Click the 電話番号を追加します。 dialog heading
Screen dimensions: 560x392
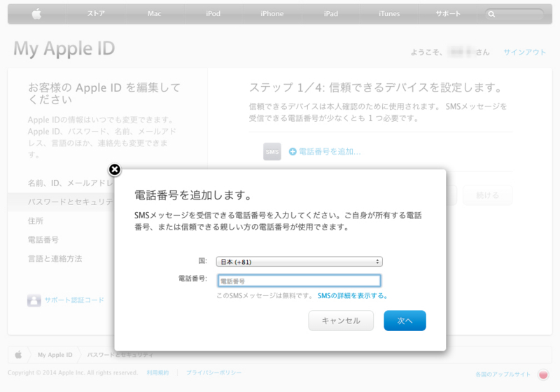(194, 195)
